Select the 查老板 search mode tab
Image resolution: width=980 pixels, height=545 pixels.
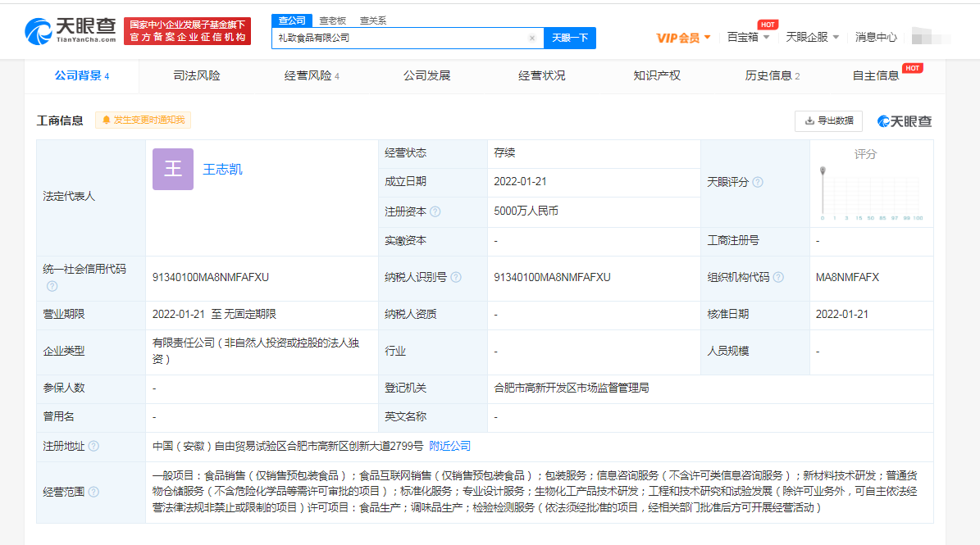click(332, 20)
